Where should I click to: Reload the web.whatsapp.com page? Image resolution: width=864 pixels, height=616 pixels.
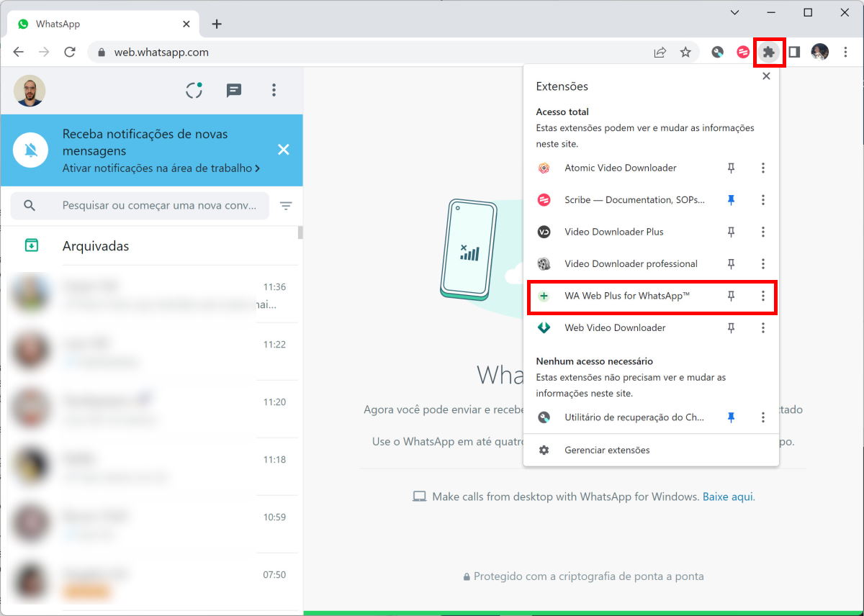[x=70, y=52]
